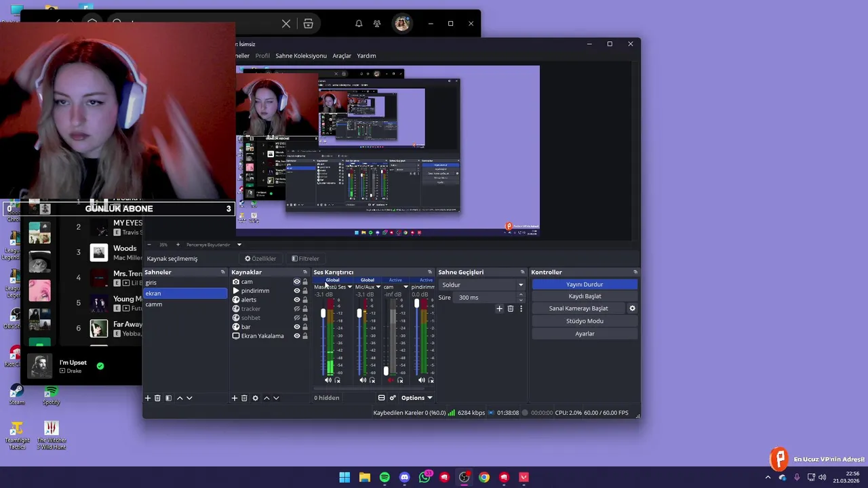This screenshot has height=488, width=868.
Task: Adjust the Mic/Aux volume fader
Action: (x=359, y=314)
